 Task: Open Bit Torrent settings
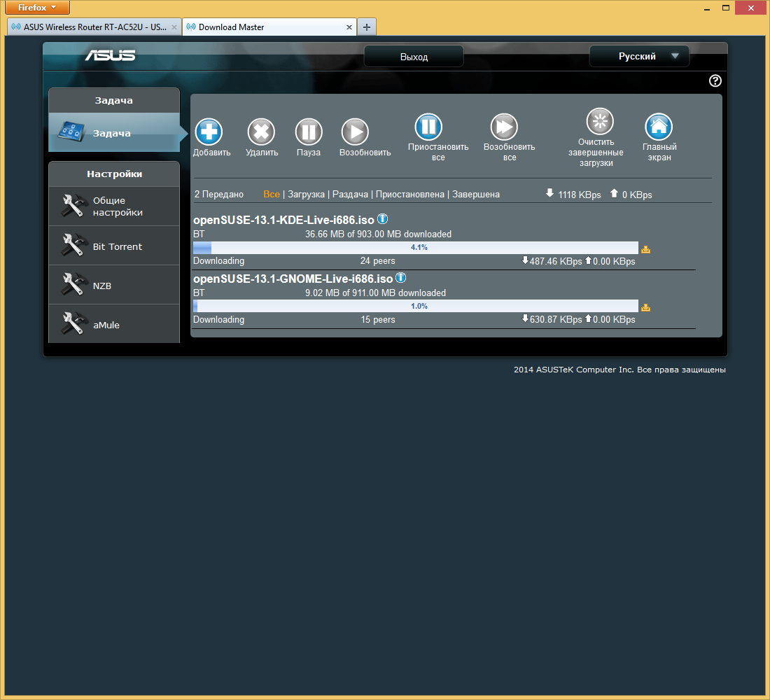click(x=114, y=246)
